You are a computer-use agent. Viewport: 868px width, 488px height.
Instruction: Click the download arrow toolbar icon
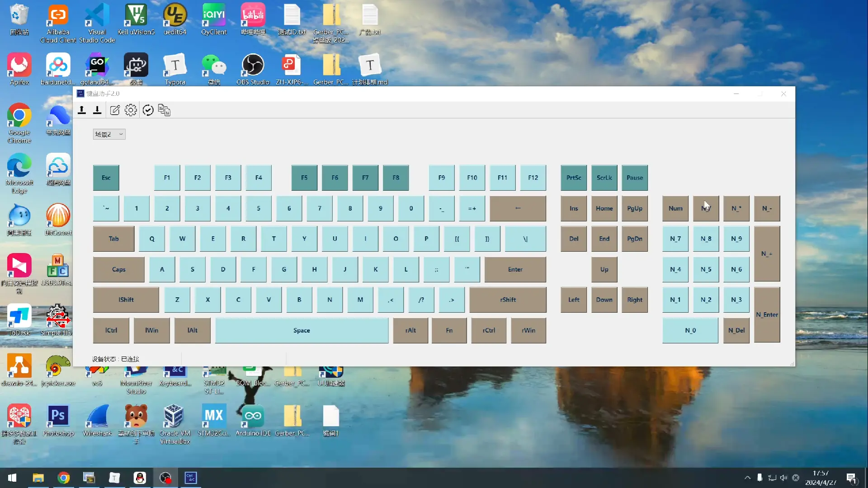(x=97, y=110)
